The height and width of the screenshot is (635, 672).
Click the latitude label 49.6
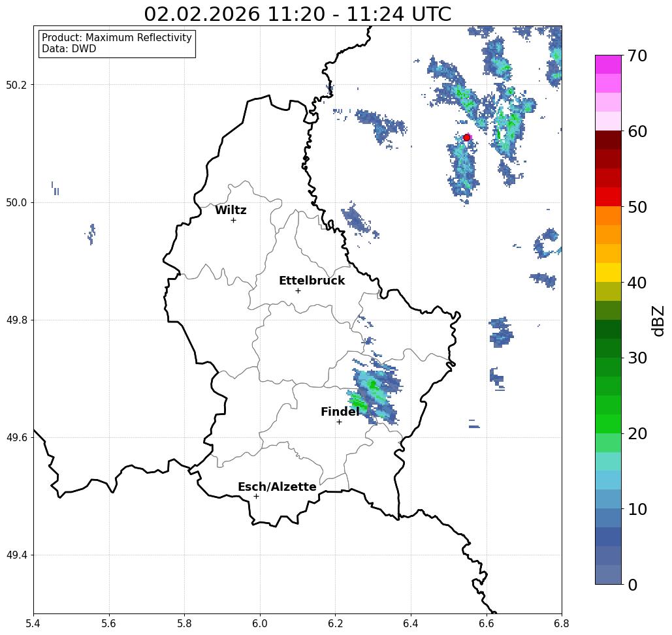[16, 438]
